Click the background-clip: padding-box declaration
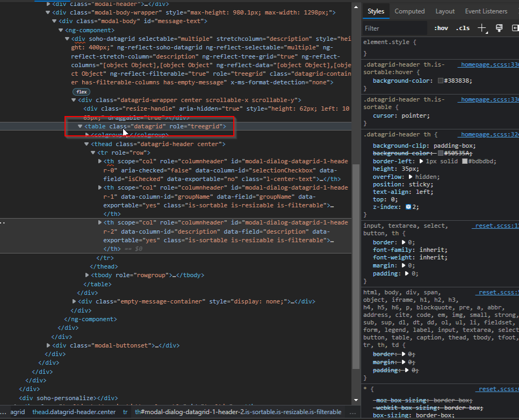 click(x=424, y=146)
